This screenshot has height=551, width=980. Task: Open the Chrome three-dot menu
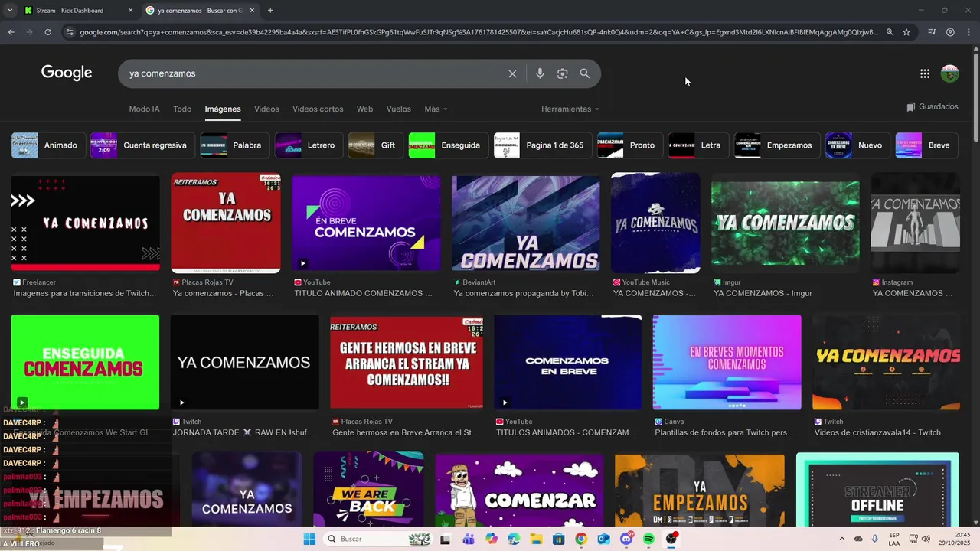tap(969, 32)
